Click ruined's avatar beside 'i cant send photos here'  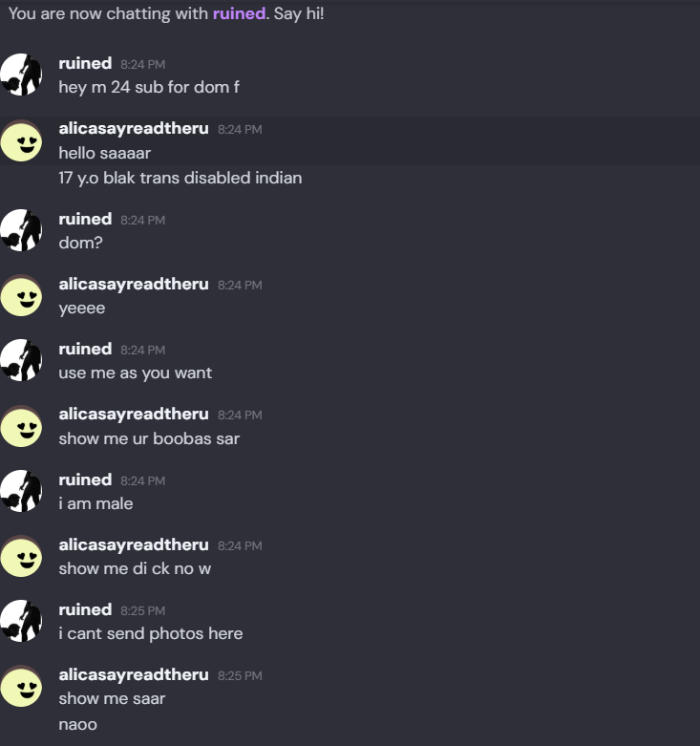pos(21,621)
